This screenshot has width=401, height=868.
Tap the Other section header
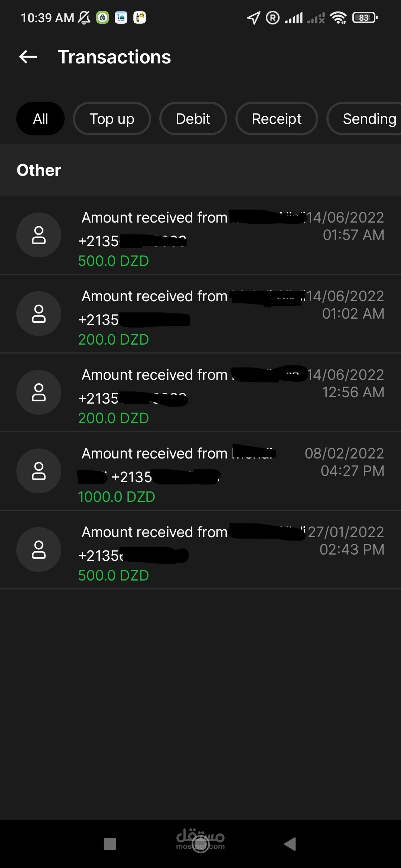tap(39, 170)
